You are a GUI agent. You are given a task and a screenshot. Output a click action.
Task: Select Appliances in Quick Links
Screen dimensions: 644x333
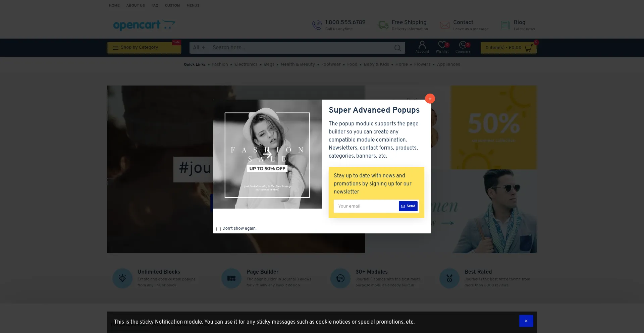pos(448,64)
